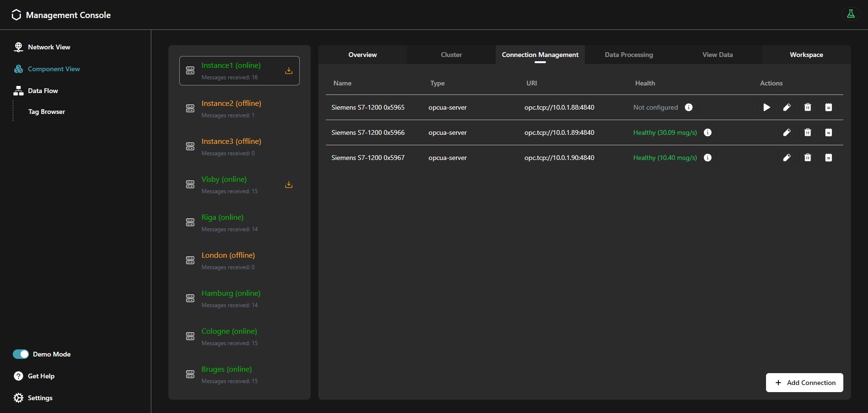Open Get Help link
Image resolution: width=868 pixels, height=413 pixels.
point(41,376)
